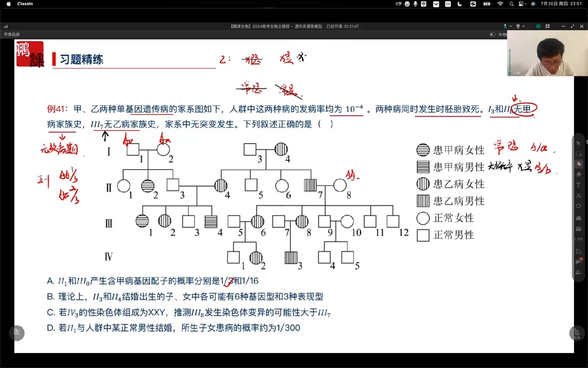Viewport: 588px width, 368px height.
Task: Click the green recording screen icon
Action: (538, 26)
